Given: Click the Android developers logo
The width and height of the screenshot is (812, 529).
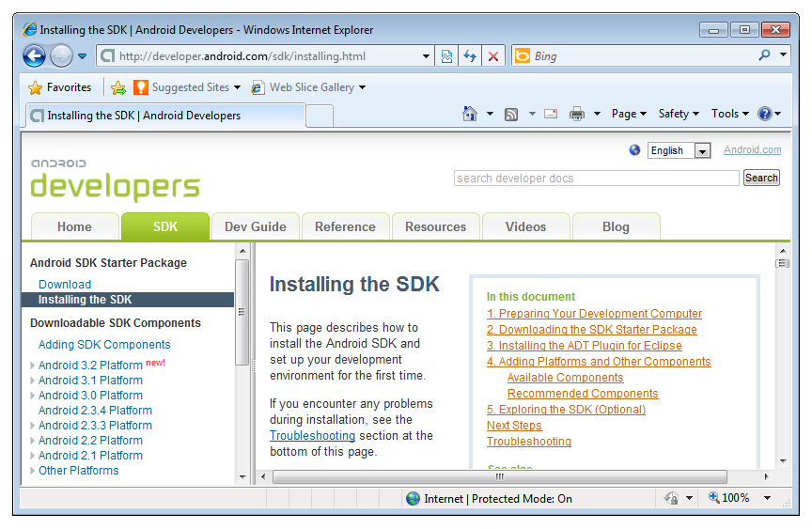Looking at the screenshot, I should [115, 179].
